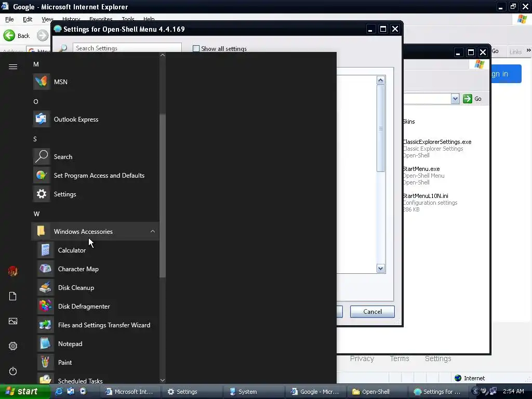
Task: Switch to Settings taskbar button
Action: (193, 392)
